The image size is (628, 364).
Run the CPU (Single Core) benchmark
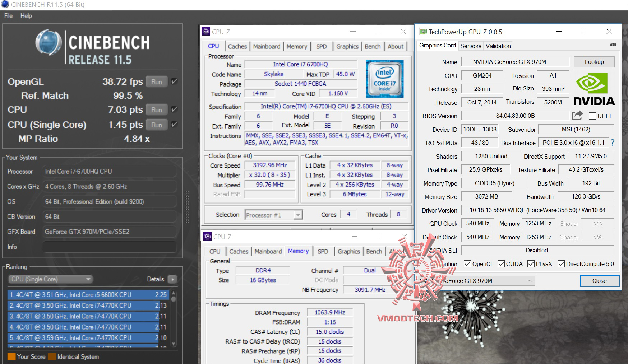[x=157, y=125]
